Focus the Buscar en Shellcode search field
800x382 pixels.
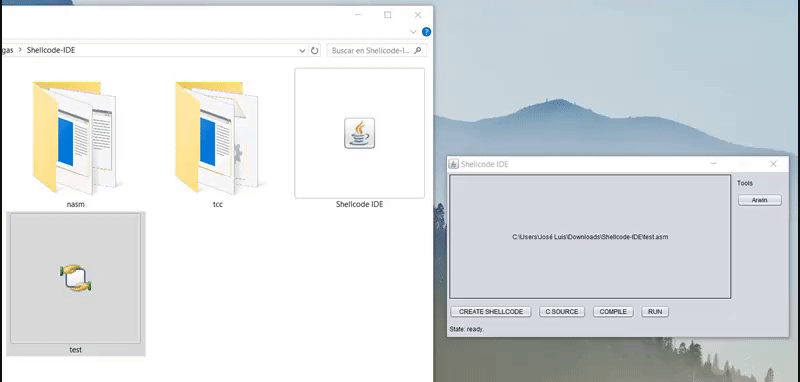coord(377,50)
